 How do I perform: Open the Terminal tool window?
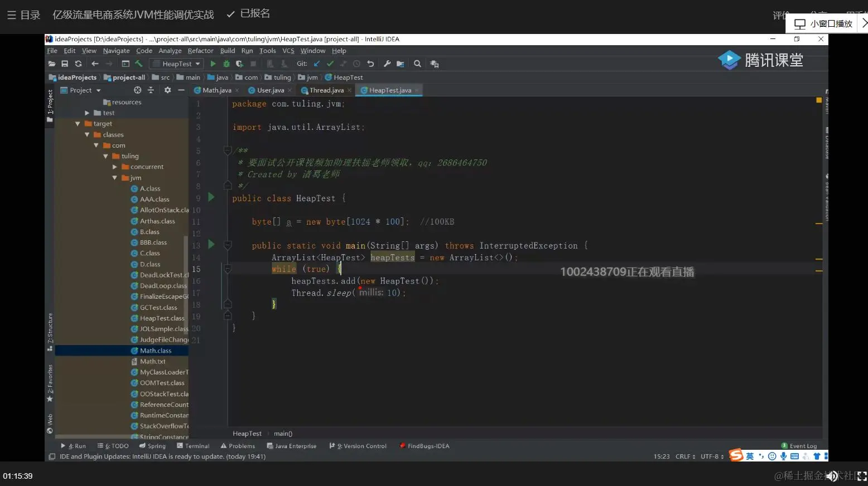click(193, 446)
